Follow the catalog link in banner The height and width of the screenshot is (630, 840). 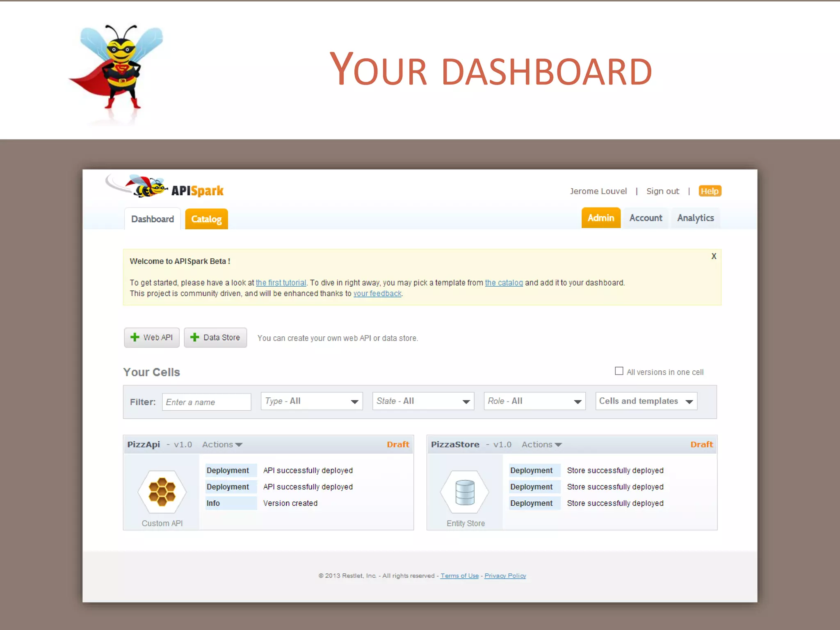coord(504,283)
